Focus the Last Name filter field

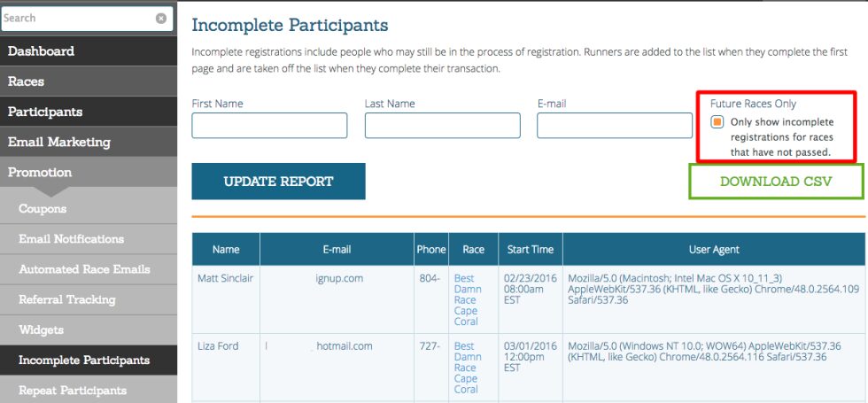pyautogui.click(x=442, y=126)
